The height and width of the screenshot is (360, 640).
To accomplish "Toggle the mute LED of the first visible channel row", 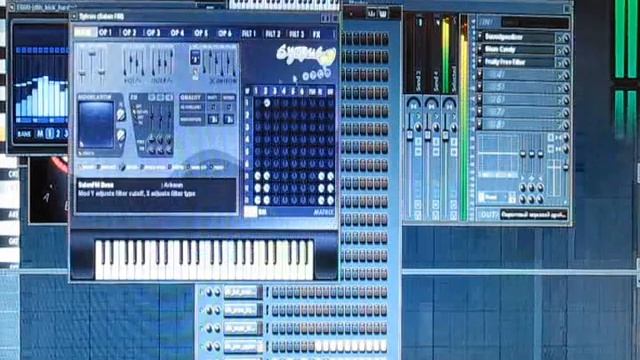I will pyautogui.click(x=201, y=292).
